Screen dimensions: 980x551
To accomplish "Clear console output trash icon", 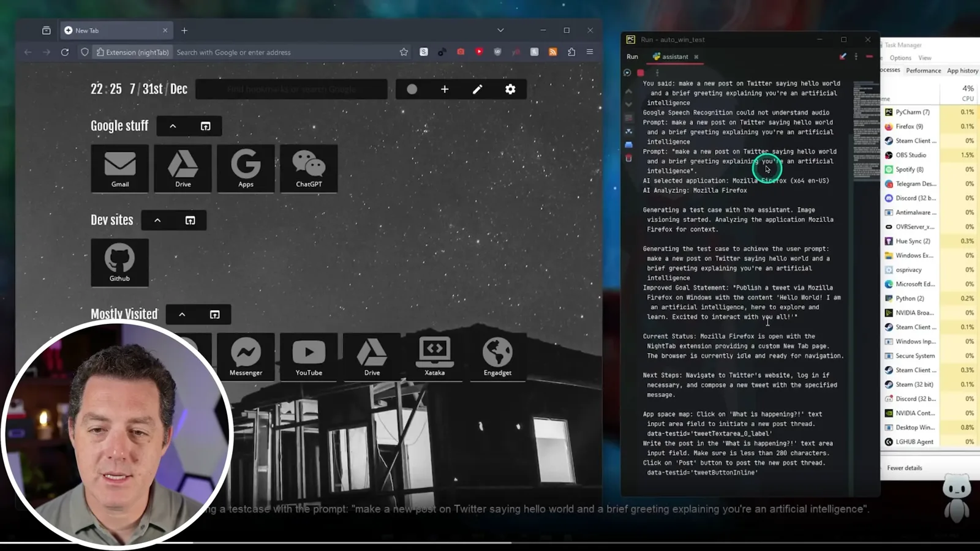I will (x=628, y=159).
